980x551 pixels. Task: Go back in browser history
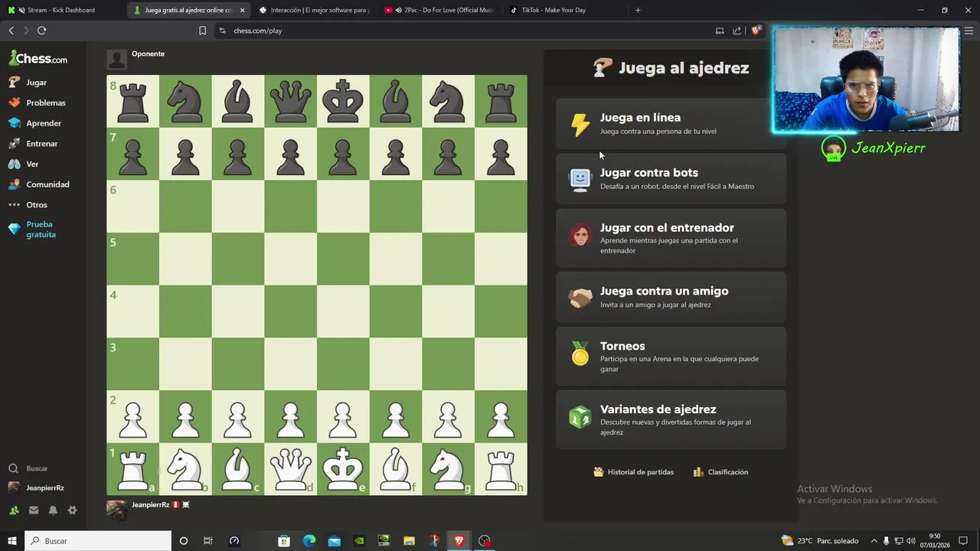click(x=11, y=31)
